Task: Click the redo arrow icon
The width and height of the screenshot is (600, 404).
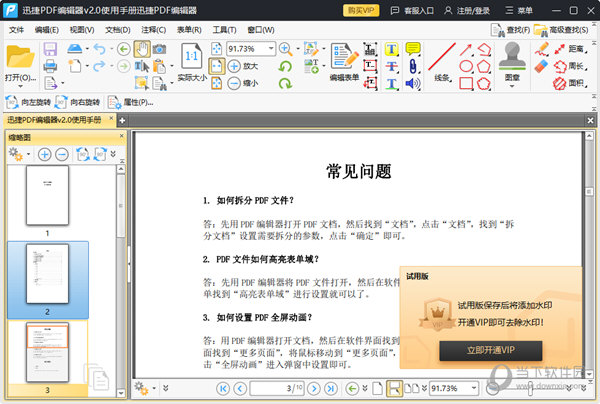Action: tap(99, 66)
